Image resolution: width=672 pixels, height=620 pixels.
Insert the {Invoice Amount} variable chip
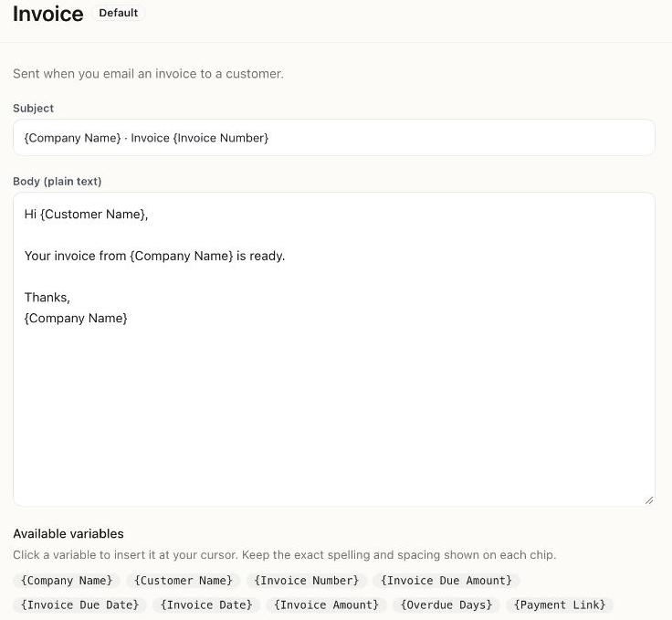[x=326, y=605]
